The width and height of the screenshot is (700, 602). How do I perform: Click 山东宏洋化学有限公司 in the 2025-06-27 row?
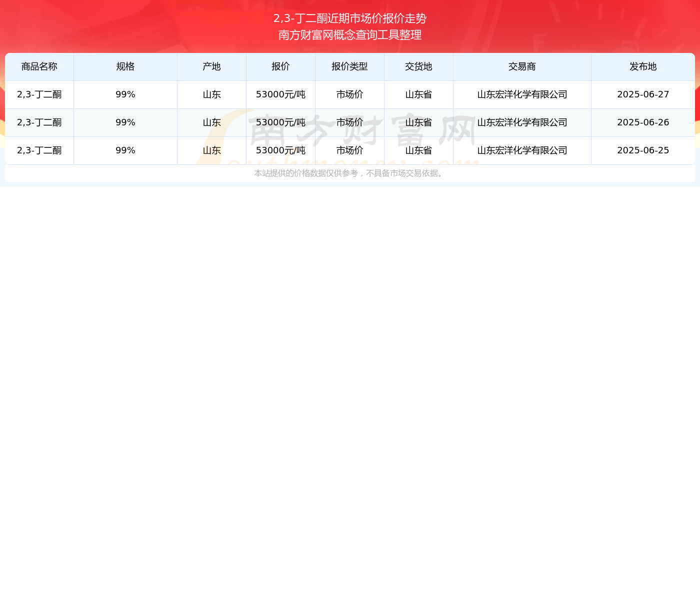pos(522,94)
